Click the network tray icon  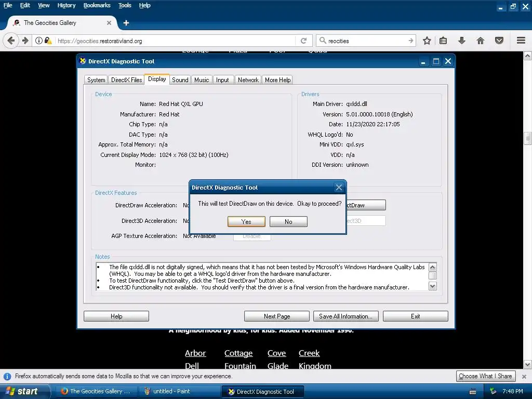[493, 391]
